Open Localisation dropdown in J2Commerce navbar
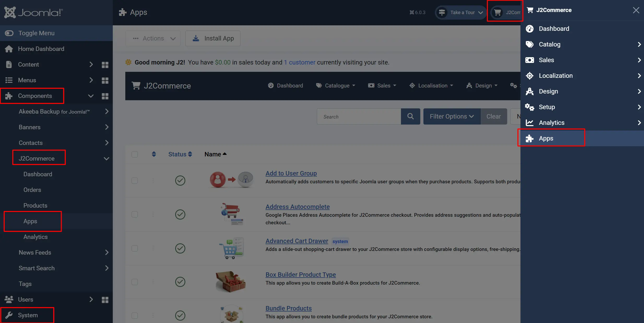Screen dimensions: 644x323 [431, 86]
